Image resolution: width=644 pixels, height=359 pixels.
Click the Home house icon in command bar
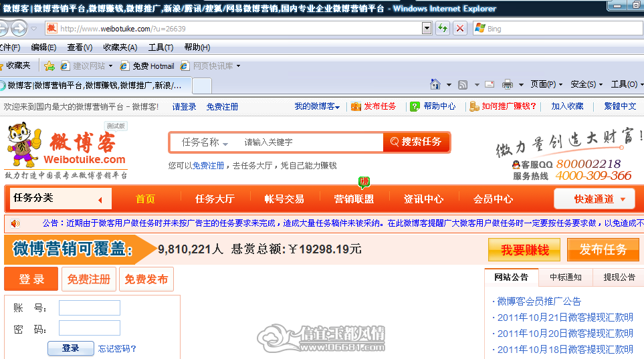point(435,84)
